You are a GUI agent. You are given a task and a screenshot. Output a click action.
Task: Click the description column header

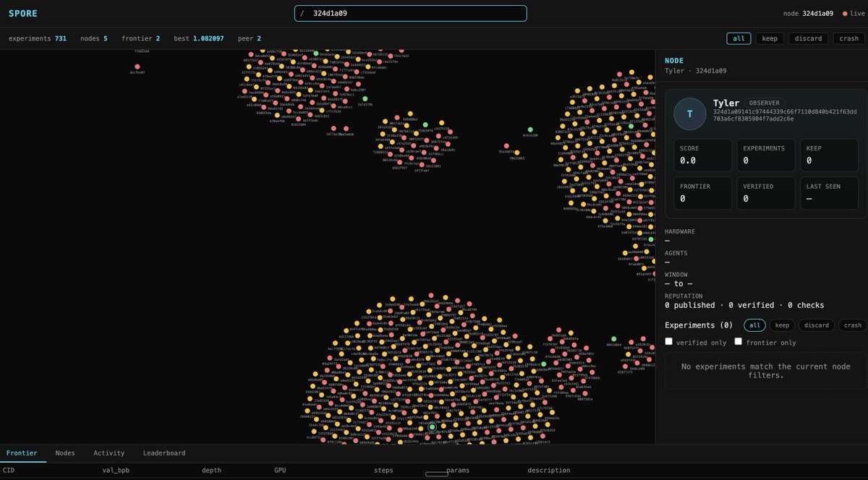click(548, 471)
